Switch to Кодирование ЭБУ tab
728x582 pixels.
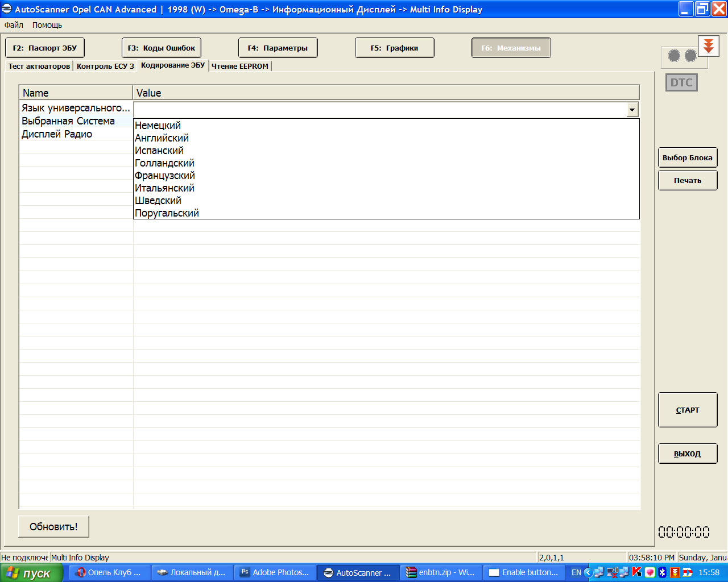pos(173,65)
